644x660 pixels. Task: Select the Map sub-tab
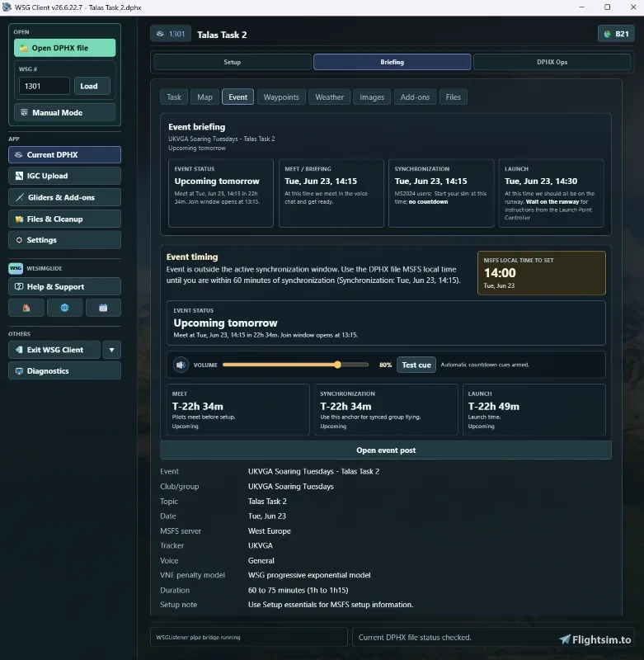[204, 97]
